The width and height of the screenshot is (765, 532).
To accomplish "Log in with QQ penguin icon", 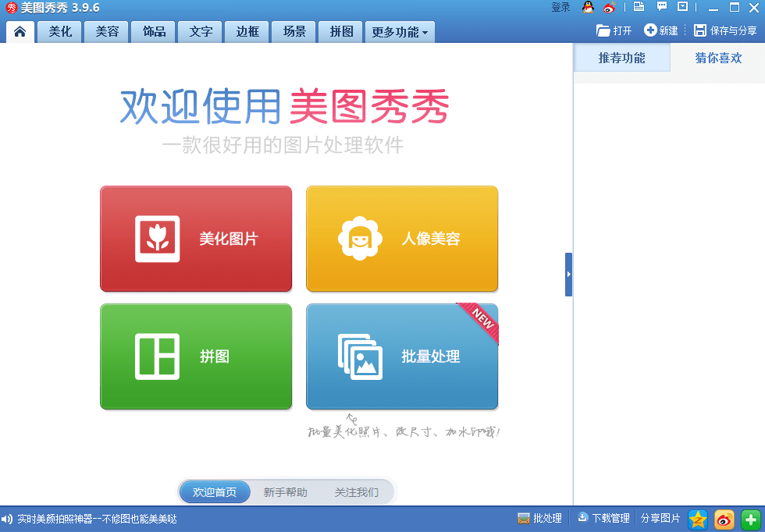I will pyautogui.click(x=588, y=7).
